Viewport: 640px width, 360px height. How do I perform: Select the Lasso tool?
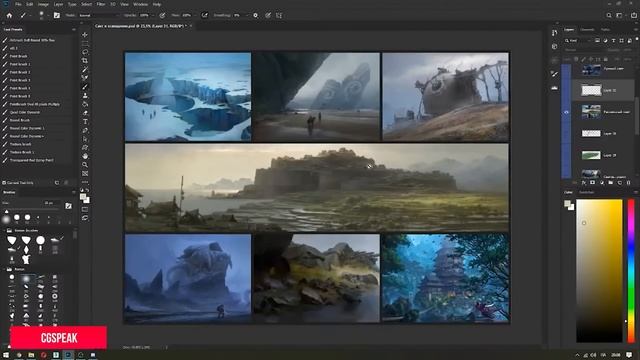[x=85, y=52]
